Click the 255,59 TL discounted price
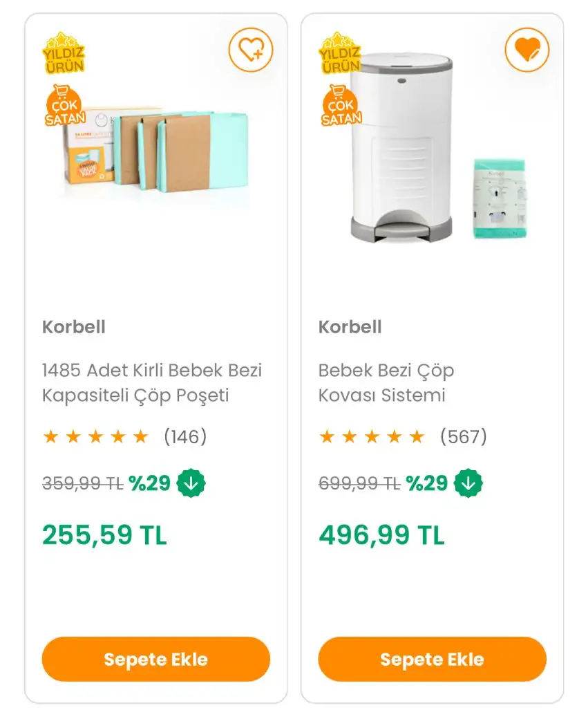Screen dimensions: 588x708 105,535
